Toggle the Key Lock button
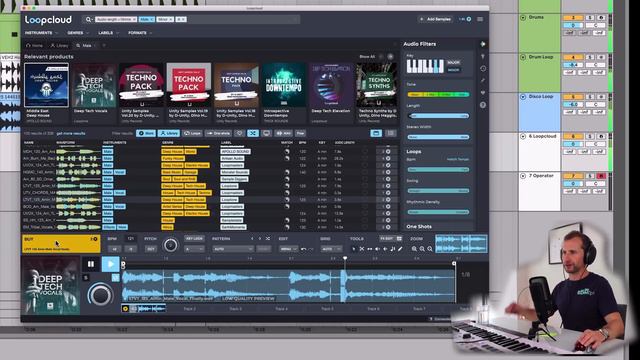This screenshot has width=640, height=360. pos(194,238)
